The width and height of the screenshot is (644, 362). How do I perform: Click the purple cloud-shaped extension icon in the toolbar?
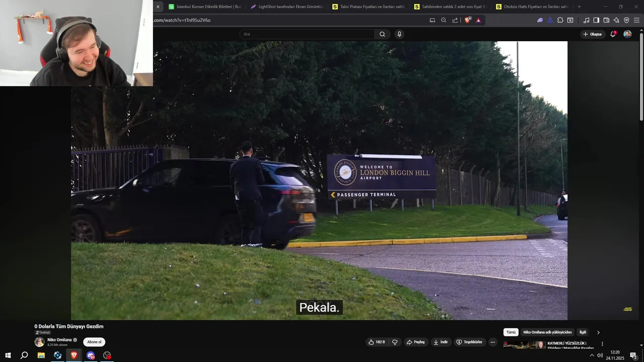(x=540, y=20)
